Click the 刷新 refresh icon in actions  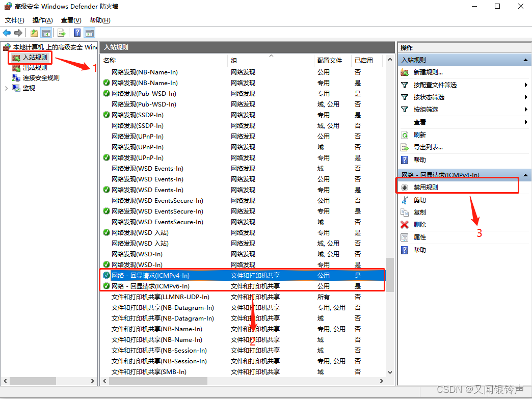click(x=405, y=135)
